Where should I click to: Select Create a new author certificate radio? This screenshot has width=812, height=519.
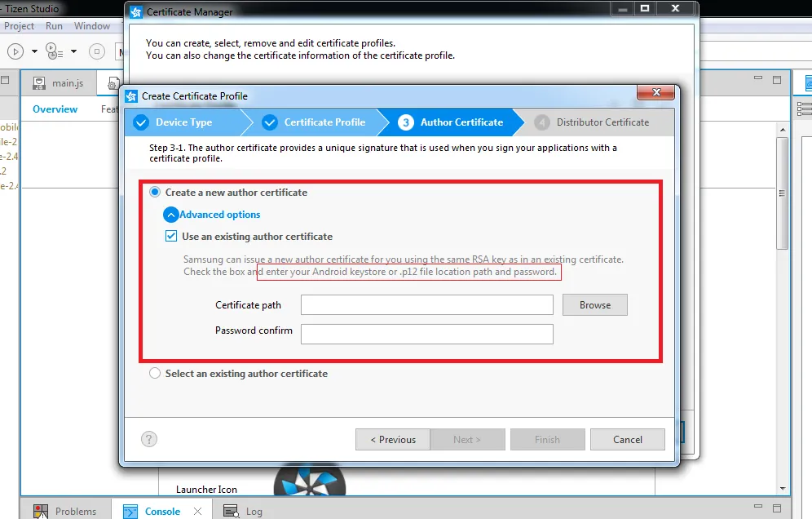155,193
